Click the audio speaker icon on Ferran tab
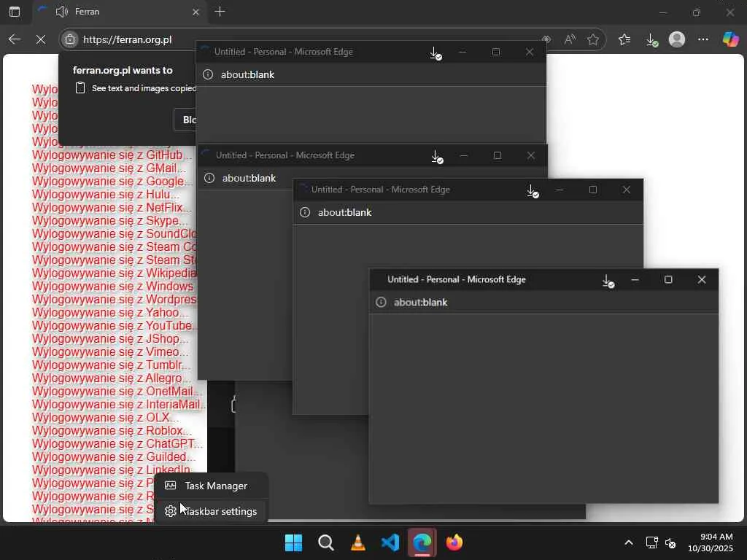The image size is (747, 560). tap(62, 12)
